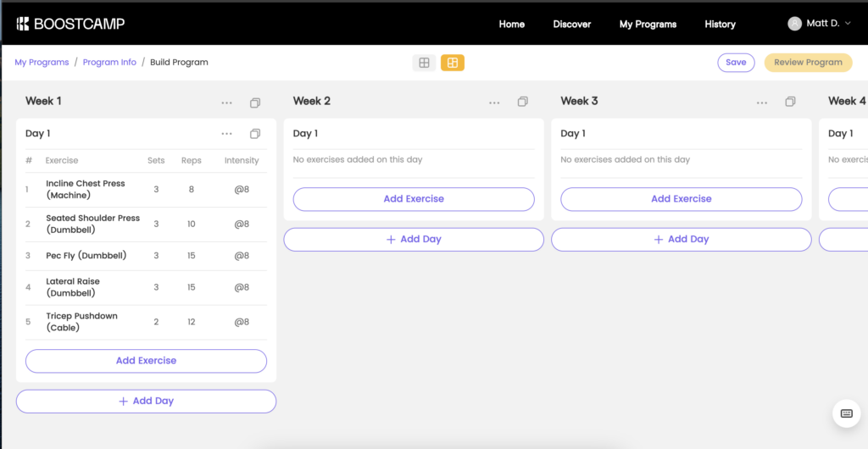This screenshot has width=868, height=449.
Task: Navigate to Program Info breadcrumb
Action: click(x=109, y=63)
